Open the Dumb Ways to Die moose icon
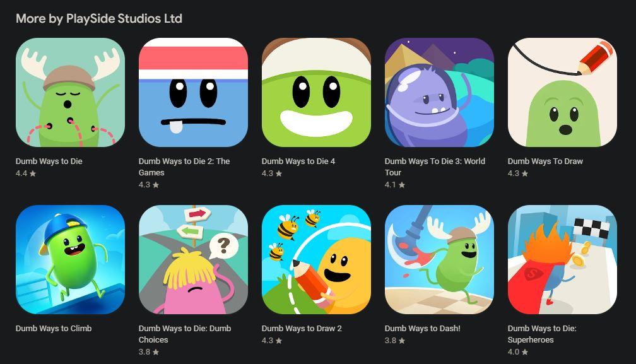The image size is (636, 364). [70, 92]
